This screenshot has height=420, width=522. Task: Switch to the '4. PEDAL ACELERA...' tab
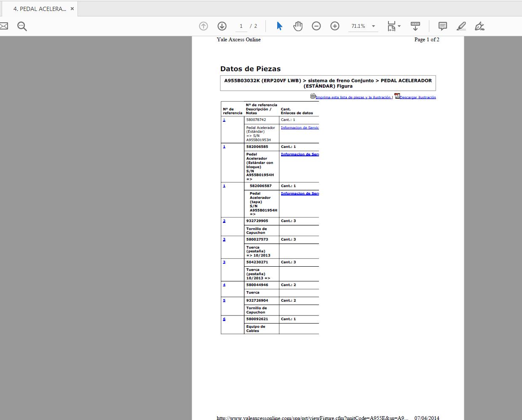40,8
